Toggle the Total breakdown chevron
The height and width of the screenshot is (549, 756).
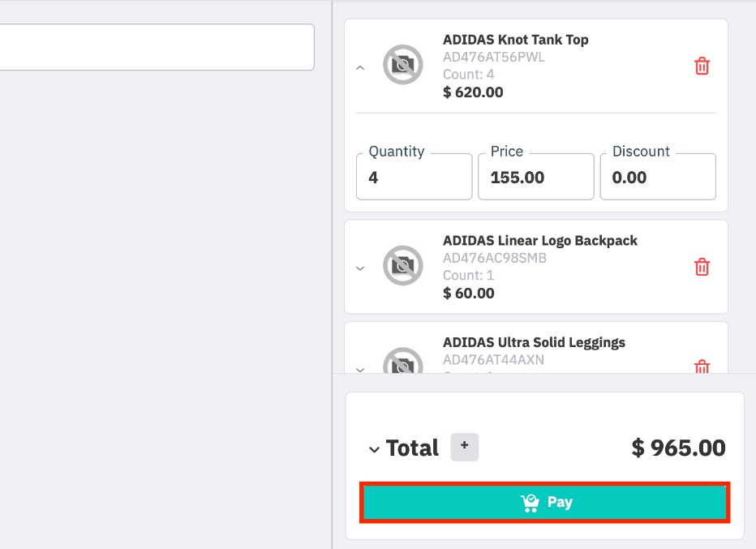click(374, 449)
